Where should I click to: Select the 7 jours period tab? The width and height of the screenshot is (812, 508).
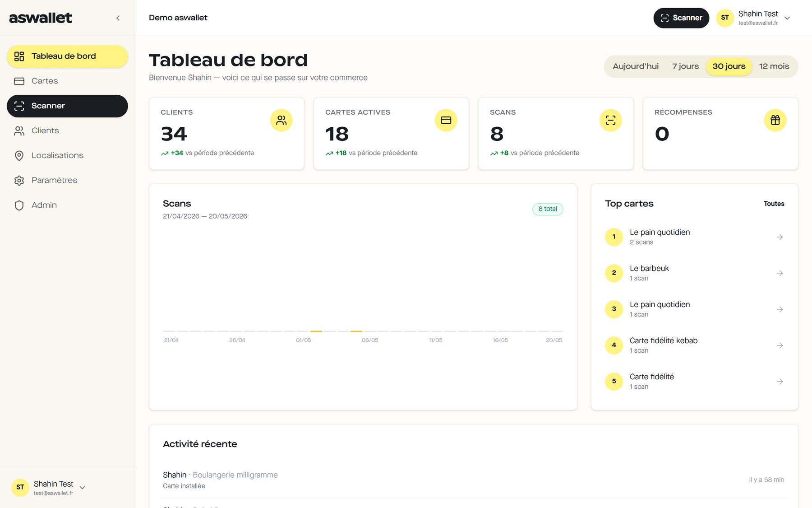click(x=685, y=66)
